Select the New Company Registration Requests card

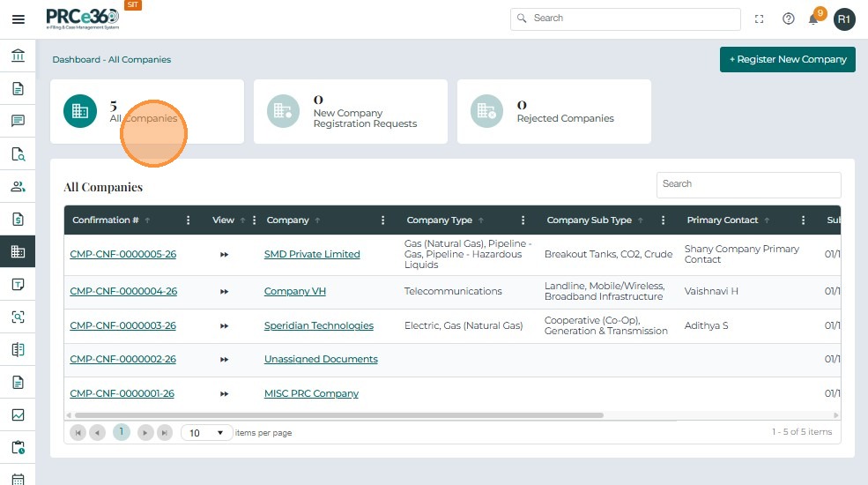point(351,111)
